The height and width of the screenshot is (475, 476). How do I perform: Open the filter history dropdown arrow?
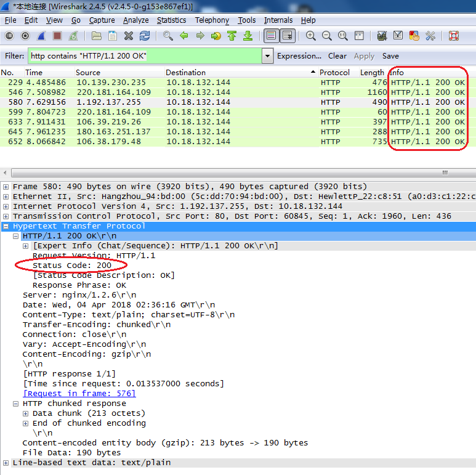(x=267, y=56)
